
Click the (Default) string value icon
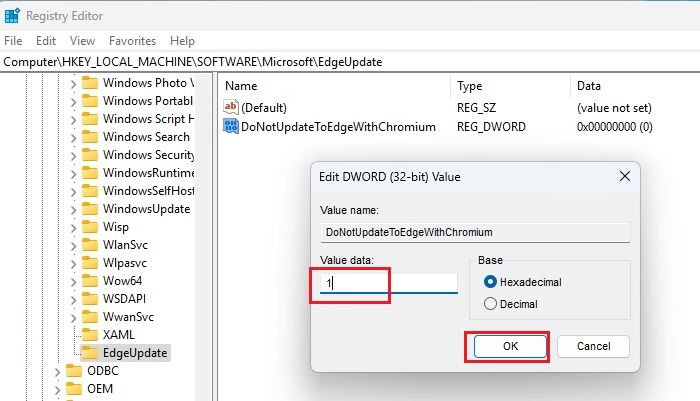pyautogui.click(x=231, y=107)
